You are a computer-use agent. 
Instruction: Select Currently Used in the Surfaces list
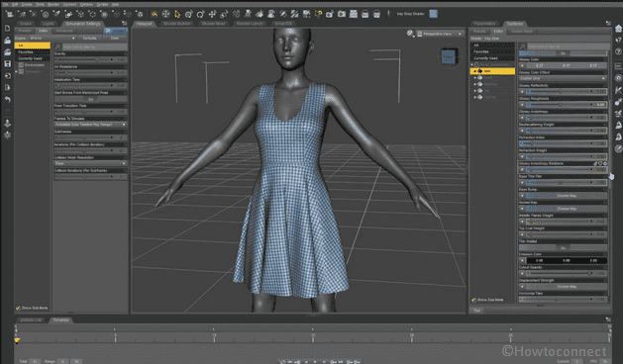485,58
